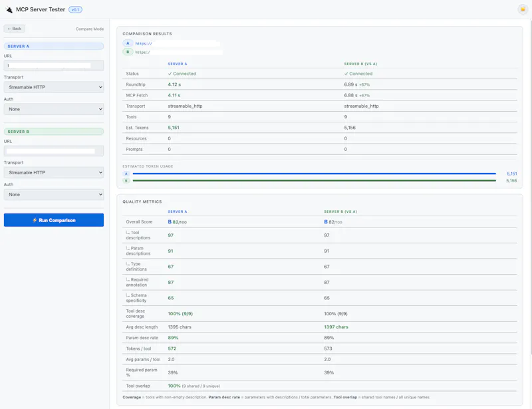Select Server A Tokens / tool 572
This screenshot has height=409, width=532.
(x=172, y=348)
